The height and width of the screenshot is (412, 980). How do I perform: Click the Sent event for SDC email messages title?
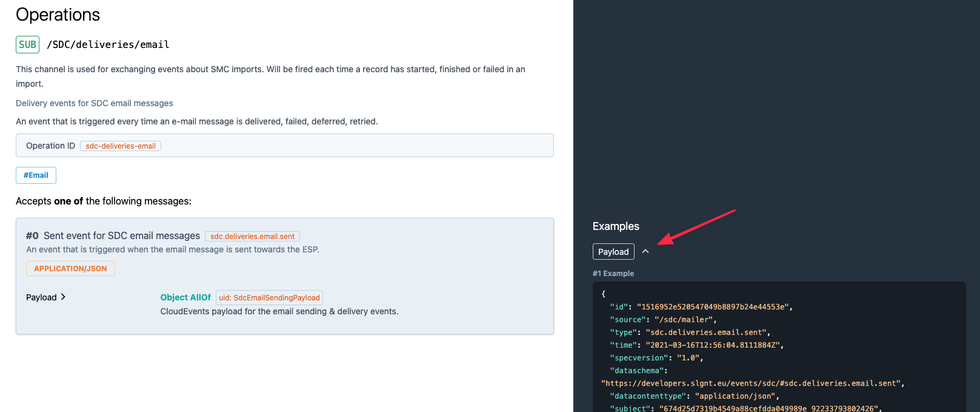click(122, 235)
